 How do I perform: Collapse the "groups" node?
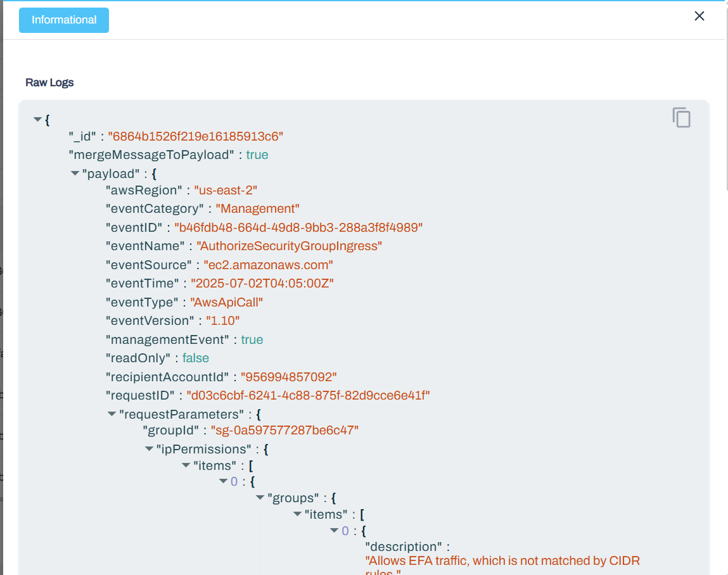tap(260, 498)
